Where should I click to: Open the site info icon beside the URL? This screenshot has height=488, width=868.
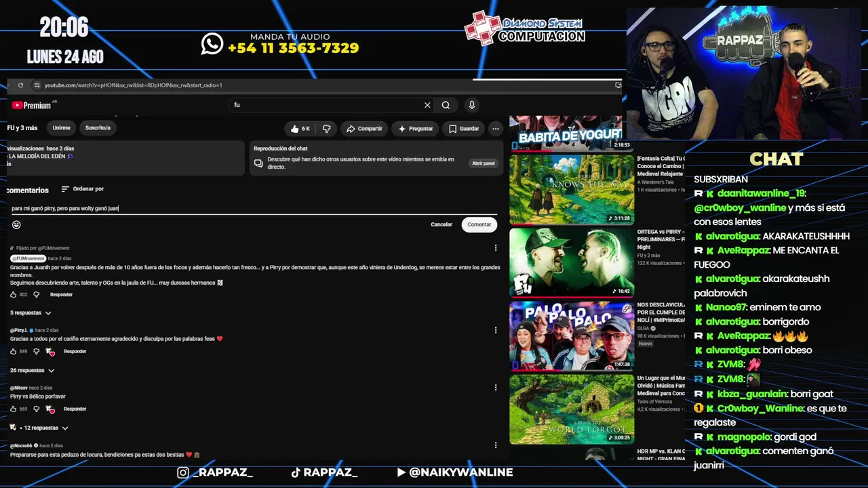tap(37, 85)
